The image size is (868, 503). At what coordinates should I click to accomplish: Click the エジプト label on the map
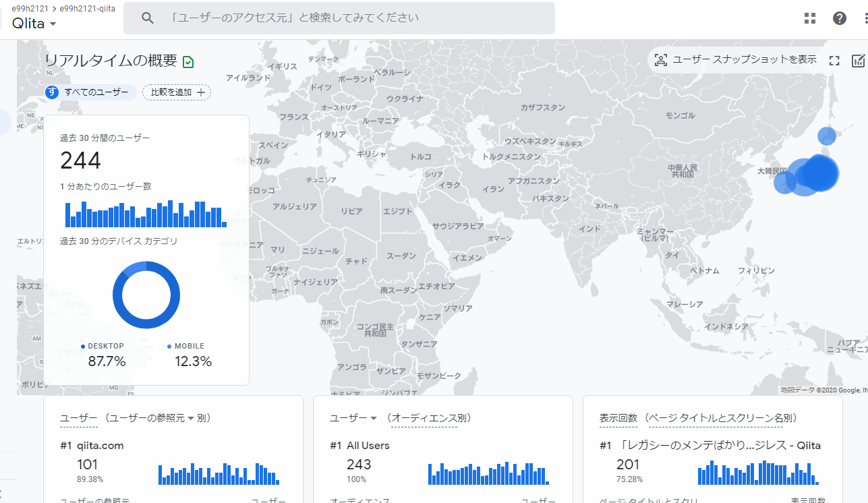(397, 212)
